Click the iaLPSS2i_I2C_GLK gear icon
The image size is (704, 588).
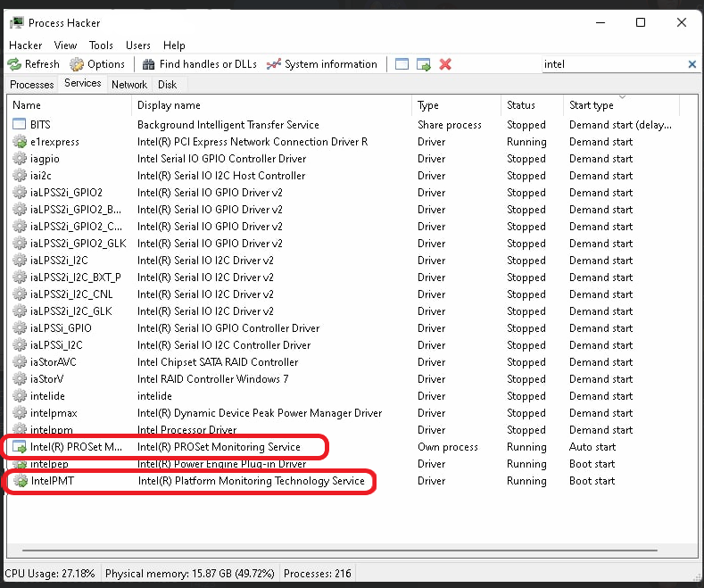(20, 311)
